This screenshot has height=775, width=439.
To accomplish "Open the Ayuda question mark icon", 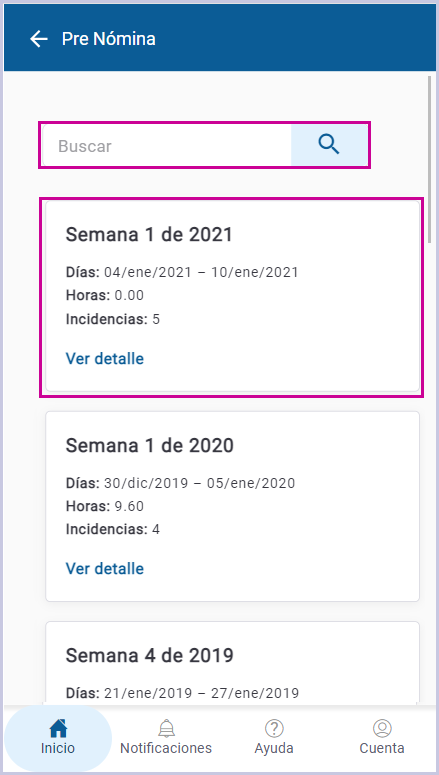I will coord(274,728).
